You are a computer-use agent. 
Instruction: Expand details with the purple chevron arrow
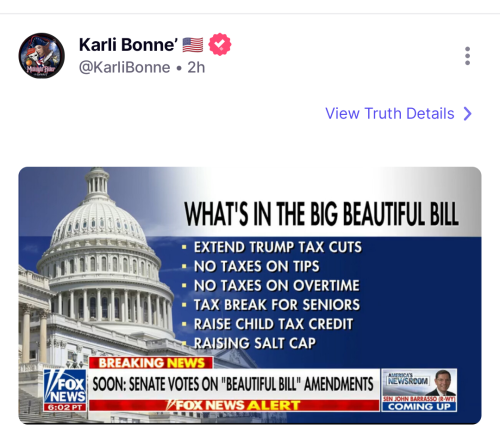click(x=468, y=113)
